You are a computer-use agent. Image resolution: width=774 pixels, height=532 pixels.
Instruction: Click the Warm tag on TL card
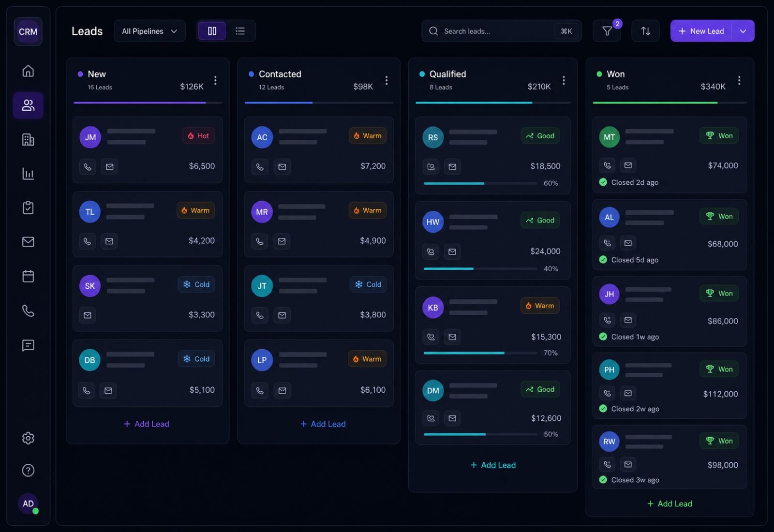point(195,210)
